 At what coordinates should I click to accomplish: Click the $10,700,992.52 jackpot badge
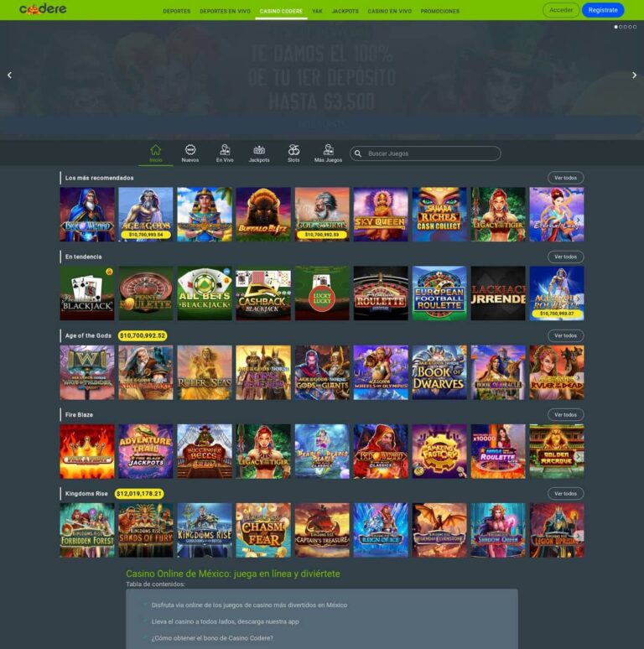click(x=143, y=335)
